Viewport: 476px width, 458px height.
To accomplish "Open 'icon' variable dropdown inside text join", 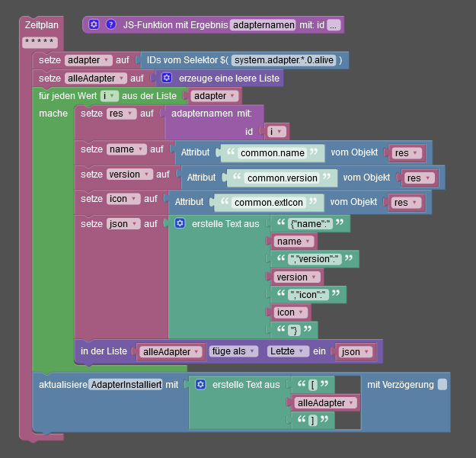I will point(290,312).
